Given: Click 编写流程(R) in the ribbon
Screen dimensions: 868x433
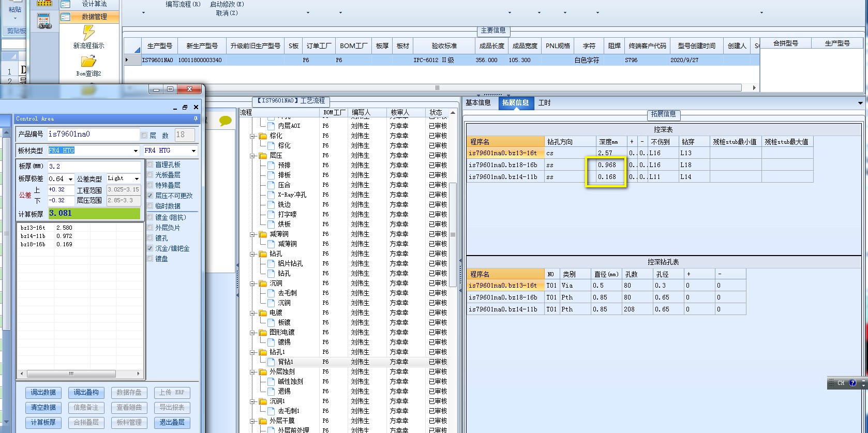Looking at the screenshot, I should 183,4.
